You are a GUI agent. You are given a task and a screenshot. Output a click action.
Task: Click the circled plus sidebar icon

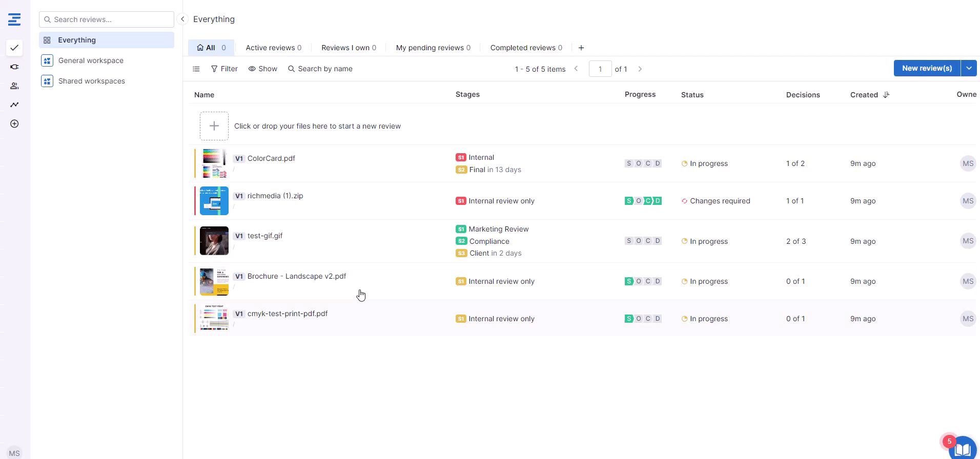14,124
